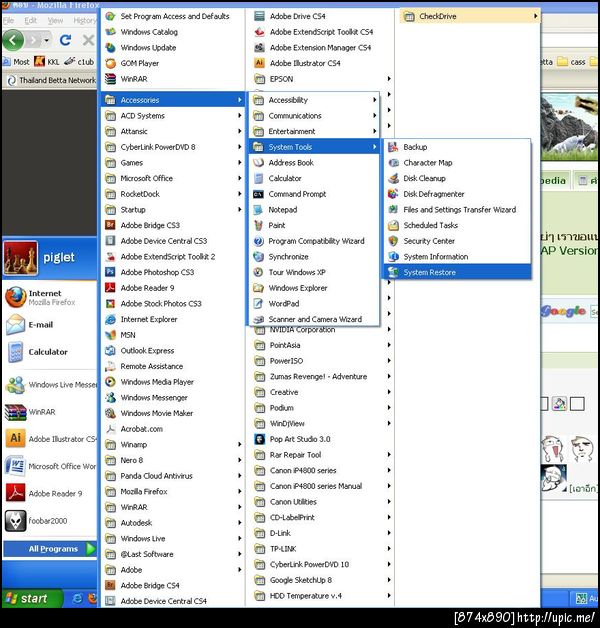Viewport: 600px width, 628px height.
Task: Launch Disk Cleanup icon
Action: 393,178
